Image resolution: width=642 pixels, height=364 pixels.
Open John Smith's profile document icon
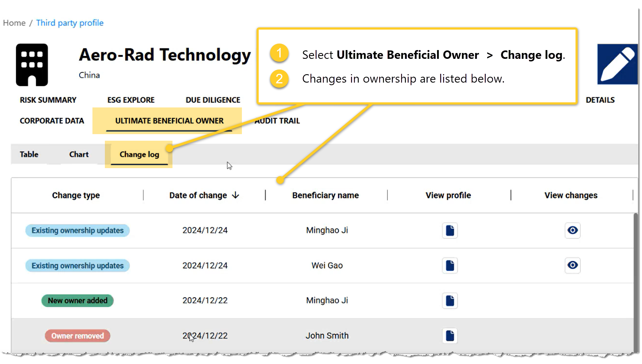click(449, 335)
